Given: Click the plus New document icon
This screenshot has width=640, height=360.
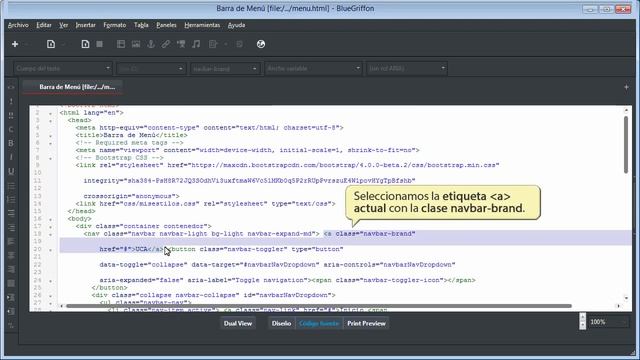Looking at the screenshot, I should pyautogui.click(x=15, y=44).
